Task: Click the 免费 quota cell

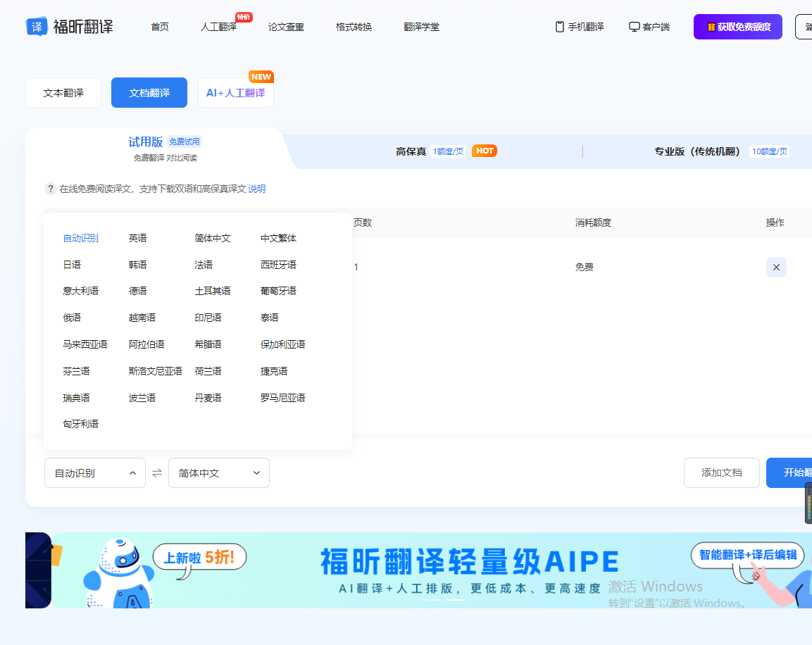Action: tap(584, 267)
